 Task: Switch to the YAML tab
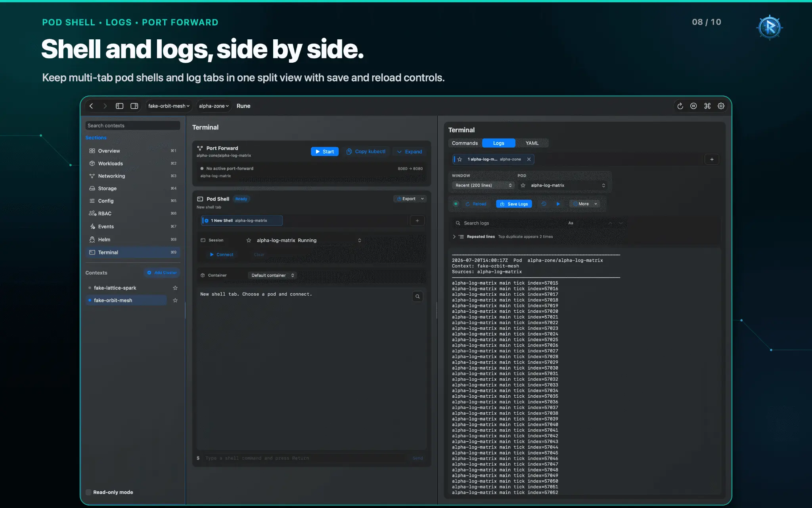[x=532, y=143]
